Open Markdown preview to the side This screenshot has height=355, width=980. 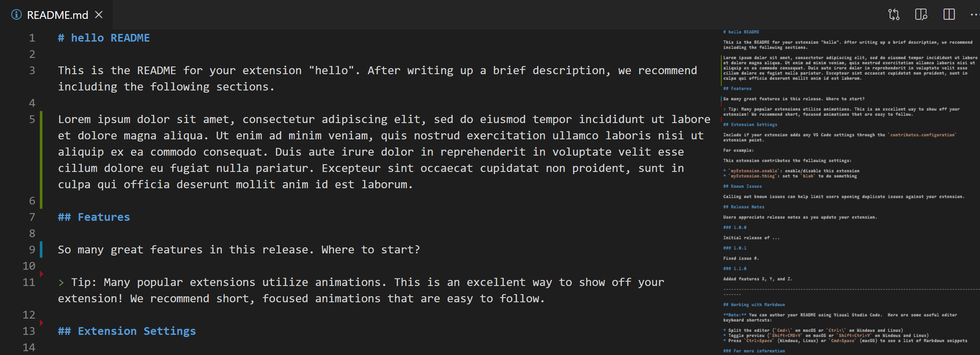coord(921,15)
